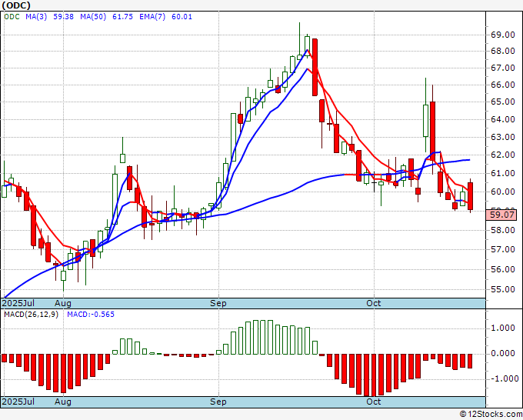Click the MA(3) indicator label
The width and height of the screenshot is (523, 420).
pos(36,17)
